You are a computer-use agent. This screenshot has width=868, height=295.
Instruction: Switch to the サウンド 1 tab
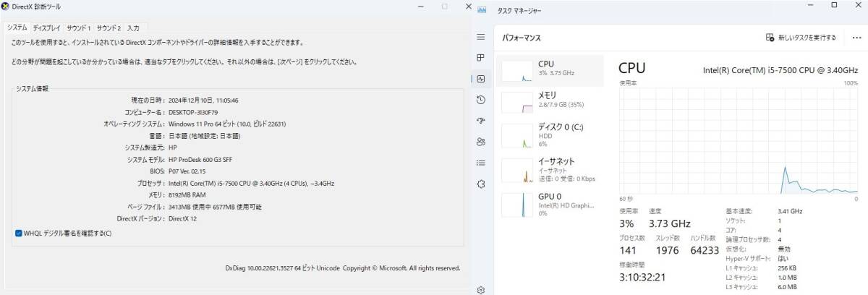(79, 27)
